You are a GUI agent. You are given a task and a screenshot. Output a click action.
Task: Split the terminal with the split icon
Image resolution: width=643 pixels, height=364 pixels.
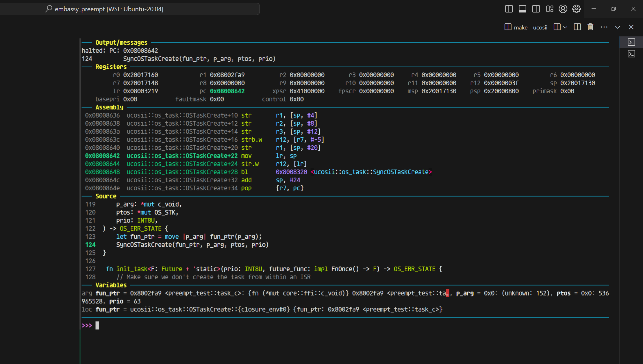(x=557, y=27)
